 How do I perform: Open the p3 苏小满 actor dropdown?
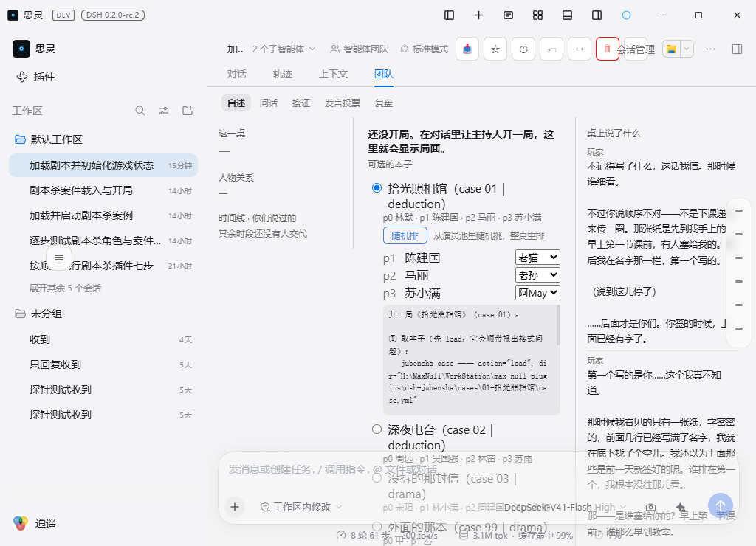537,292
